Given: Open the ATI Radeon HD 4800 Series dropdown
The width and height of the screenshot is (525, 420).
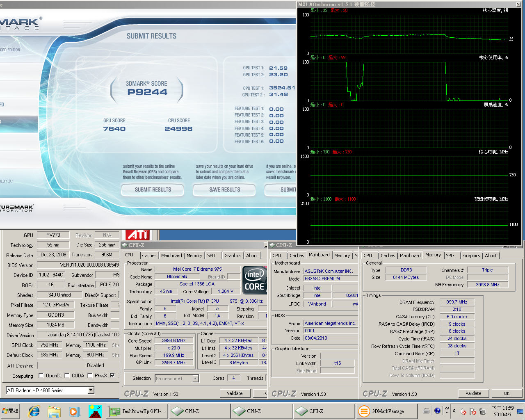Looking at the screenshot, I should tap(91, 390).
